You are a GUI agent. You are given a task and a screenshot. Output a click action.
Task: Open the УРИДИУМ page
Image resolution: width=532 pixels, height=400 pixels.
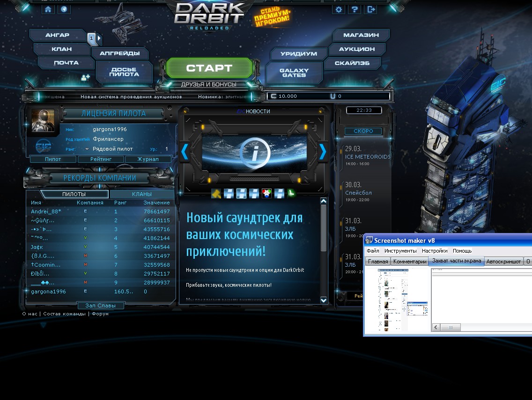coord(299,53)
